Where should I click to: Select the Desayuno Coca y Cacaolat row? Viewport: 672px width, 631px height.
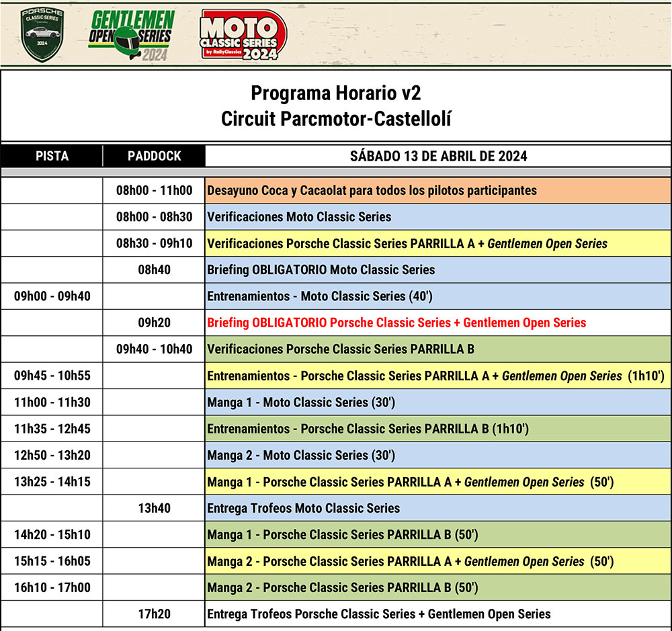pyautogui.click(x=372, y=190)
